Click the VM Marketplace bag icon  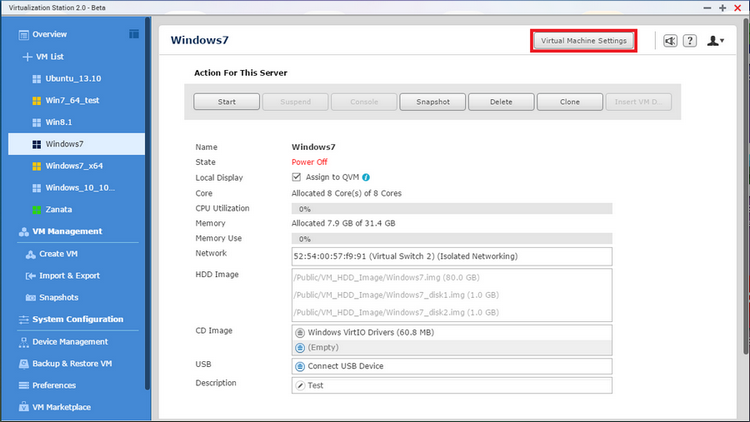coord(23,407)
